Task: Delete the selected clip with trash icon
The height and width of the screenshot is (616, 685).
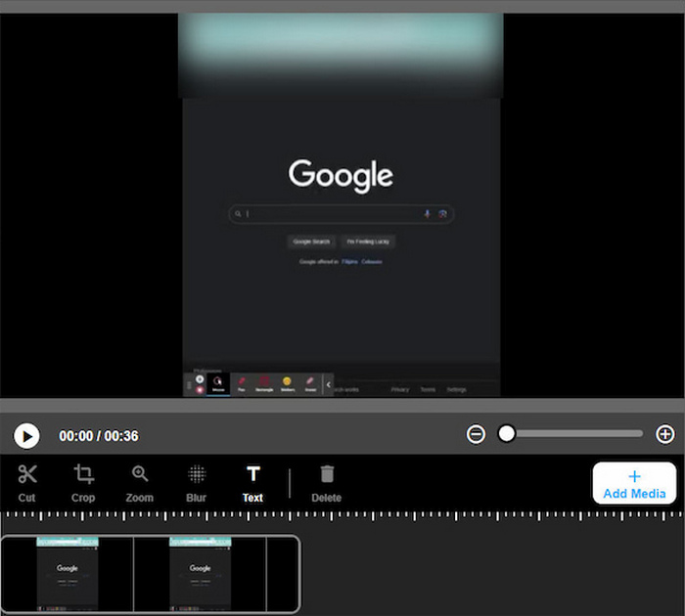Action: 327,482
